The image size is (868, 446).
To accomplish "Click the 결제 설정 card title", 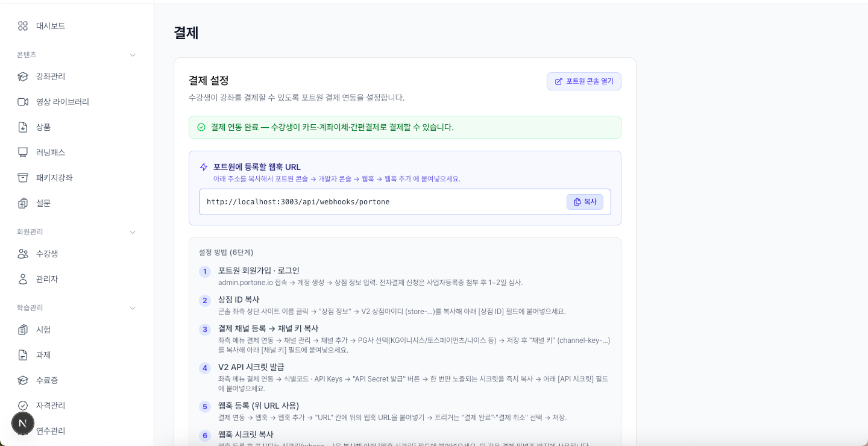I will pyautogui.click(x=209, y=80).
